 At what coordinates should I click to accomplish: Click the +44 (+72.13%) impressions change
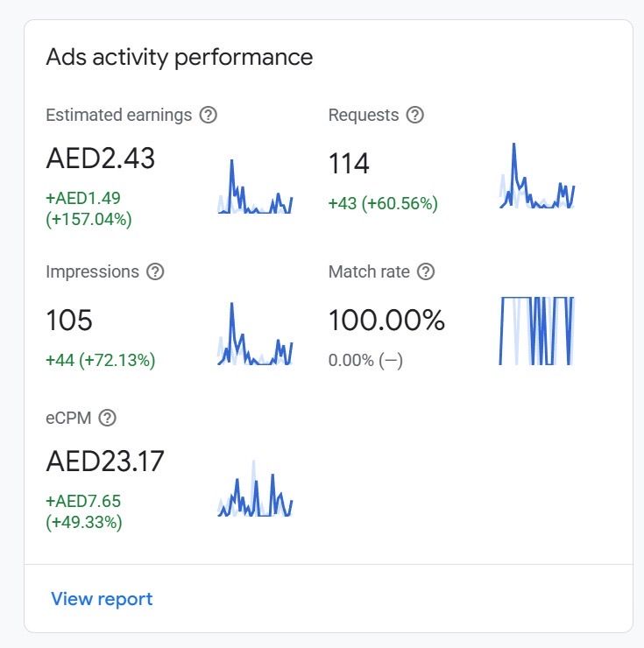click(100, 359)
